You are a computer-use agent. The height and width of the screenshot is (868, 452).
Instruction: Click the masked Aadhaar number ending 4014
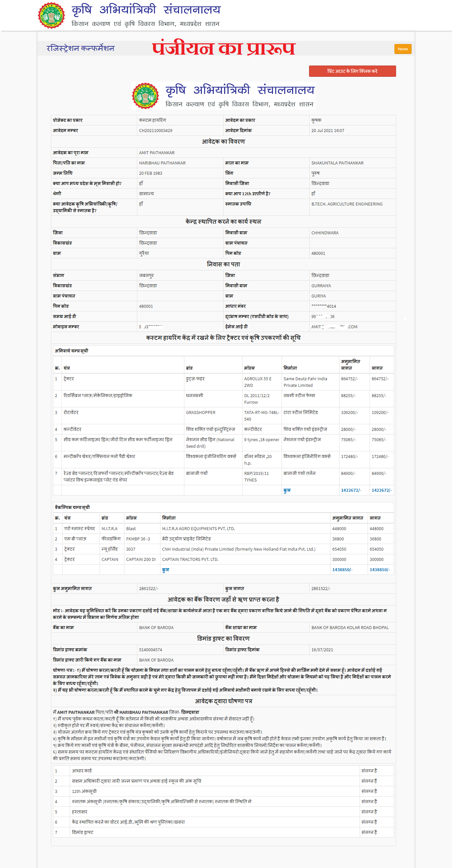point(324,307)
